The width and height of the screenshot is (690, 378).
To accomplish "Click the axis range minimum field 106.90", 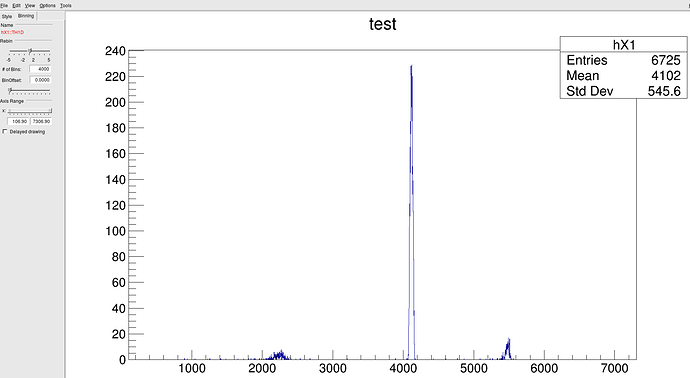I will [x=18, y=121].
